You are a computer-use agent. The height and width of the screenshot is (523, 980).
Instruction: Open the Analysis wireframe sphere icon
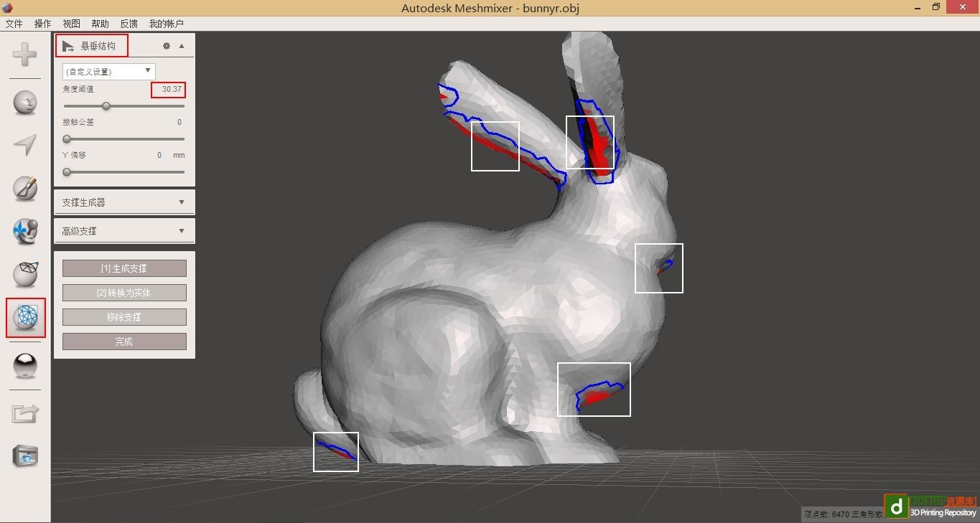click(26, 317)
